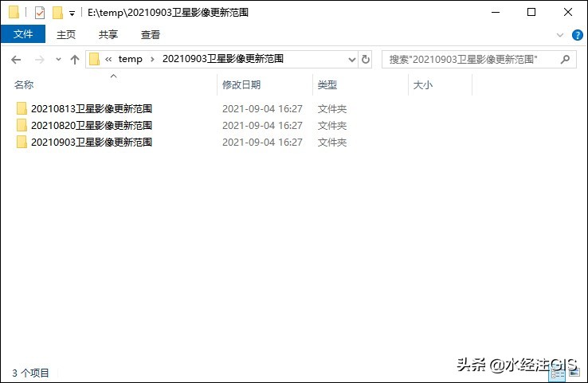Switch to the 共享 ribbon tab

click(x=108, y=34)
